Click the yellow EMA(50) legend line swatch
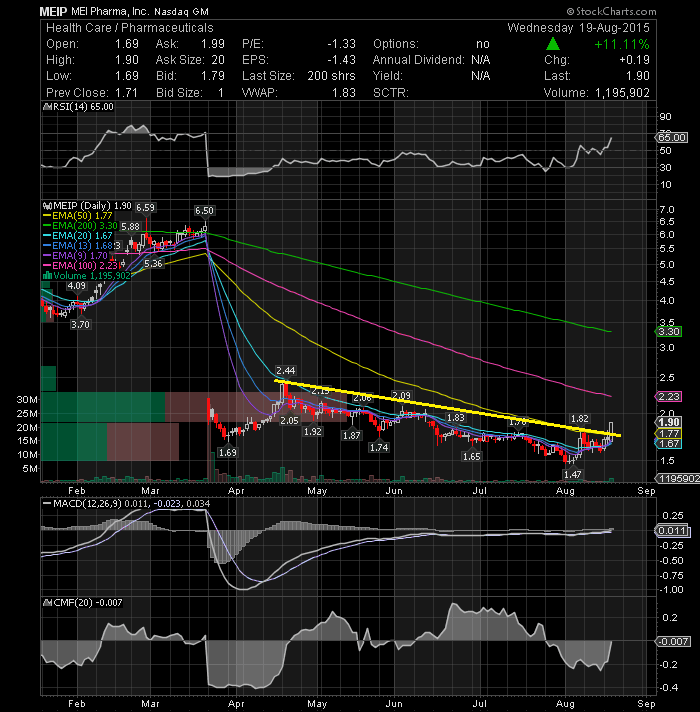The width and height of the screenshot is (700, 712). (x=47, y=216)
